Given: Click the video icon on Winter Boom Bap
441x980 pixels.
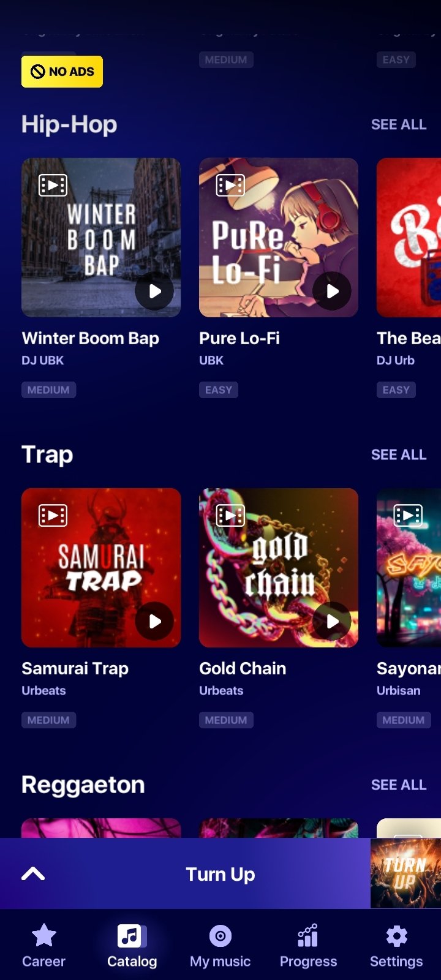Looking at the screenshot, I should coord(53,185).
